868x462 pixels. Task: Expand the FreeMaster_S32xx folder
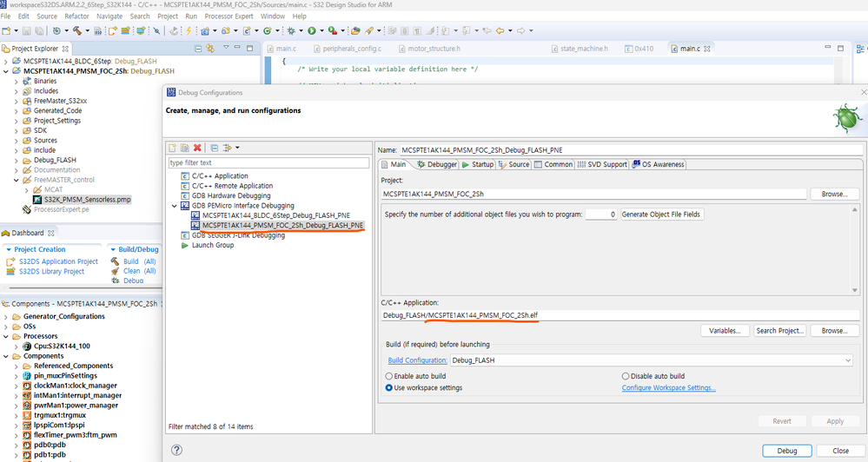[x=17, y=102]
